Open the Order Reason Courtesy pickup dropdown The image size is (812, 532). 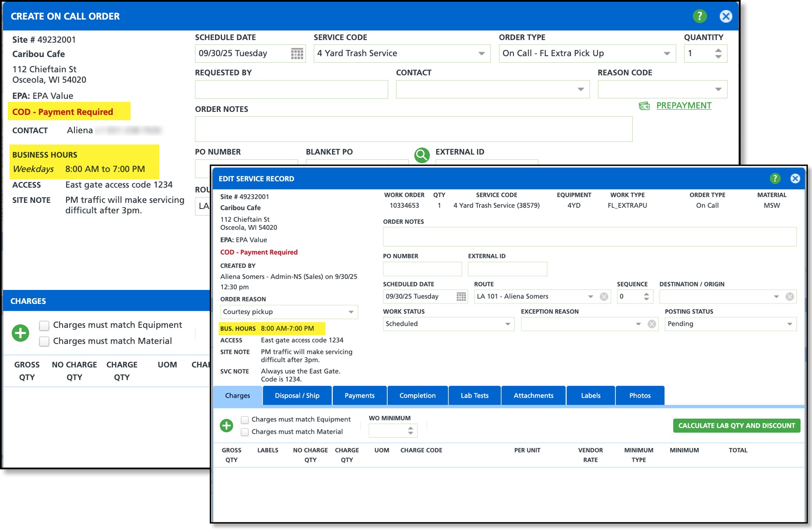click(x=351, y=312)
